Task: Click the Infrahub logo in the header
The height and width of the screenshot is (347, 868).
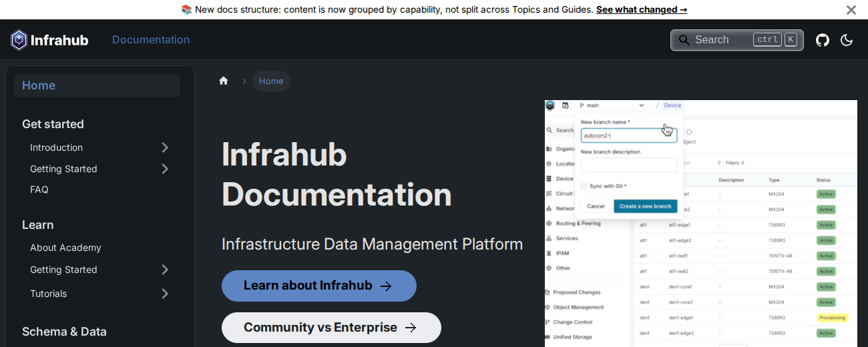Action: (49, 40)
